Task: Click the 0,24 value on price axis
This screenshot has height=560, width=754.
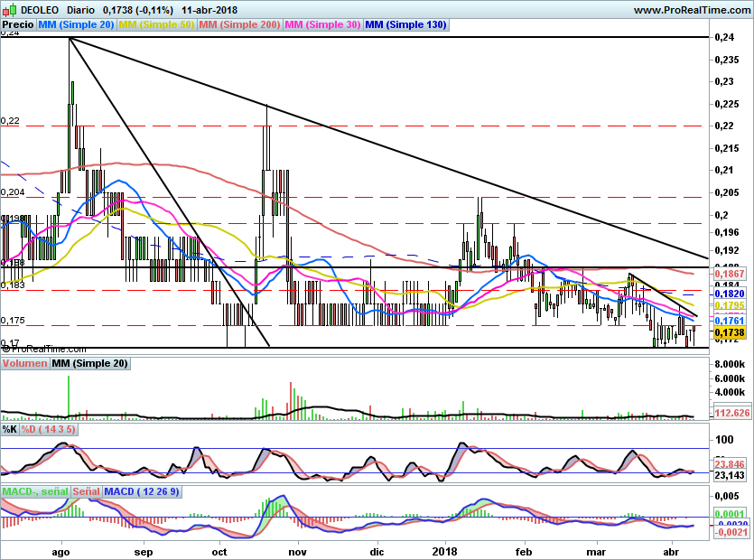Action: tap(724, 37)
